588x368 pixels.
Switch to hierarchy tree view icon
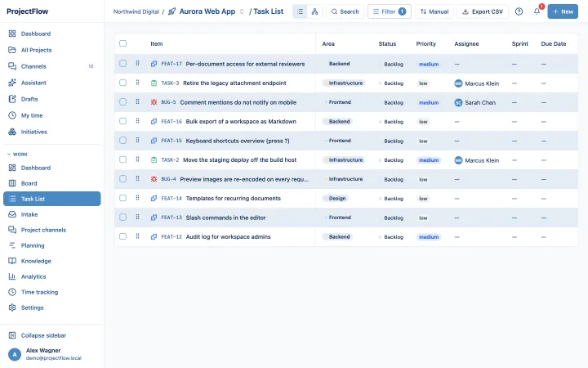(314, 11)
